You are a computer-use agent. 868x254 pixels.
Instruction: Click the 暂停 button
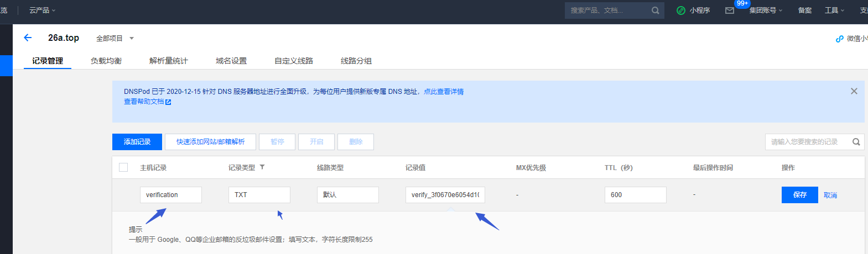(x=277, y=142)
